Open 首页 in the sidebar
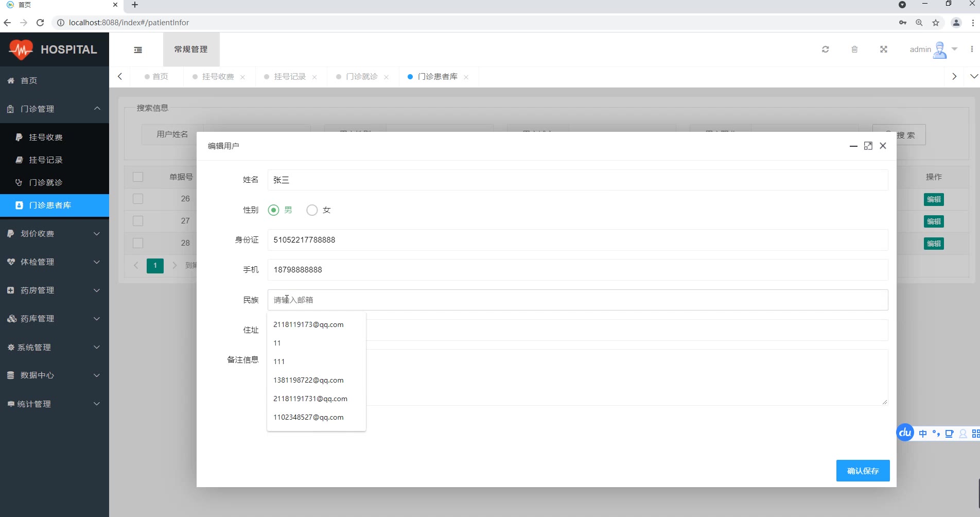Image resolution: width=980 pixels, height=517 pixels. click(55, 81)
